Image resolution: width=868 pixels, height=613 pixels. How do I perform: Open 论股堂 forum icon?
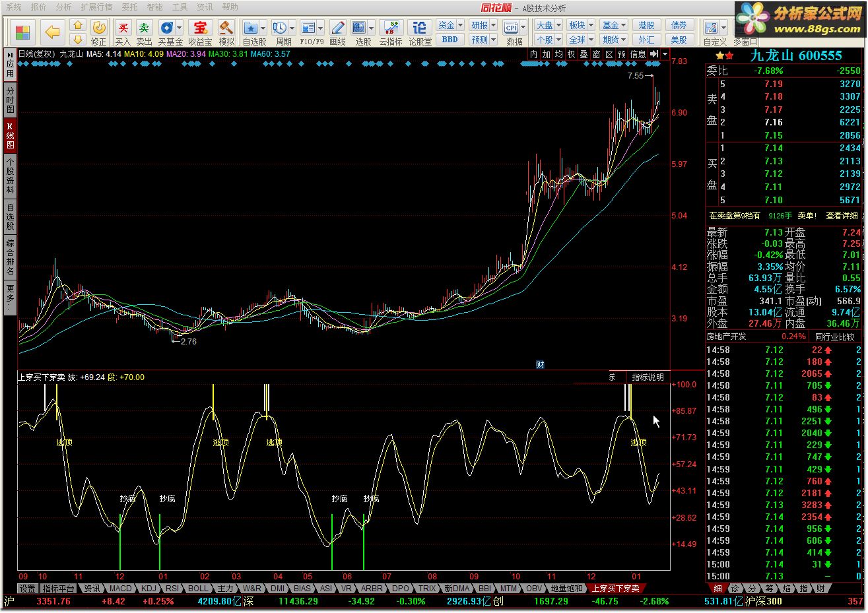(x=420, y=28)
